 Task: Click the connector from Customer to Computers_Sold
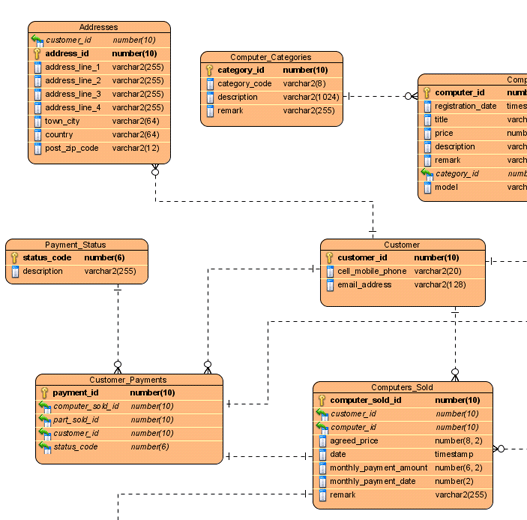click(x=455, y=344)
